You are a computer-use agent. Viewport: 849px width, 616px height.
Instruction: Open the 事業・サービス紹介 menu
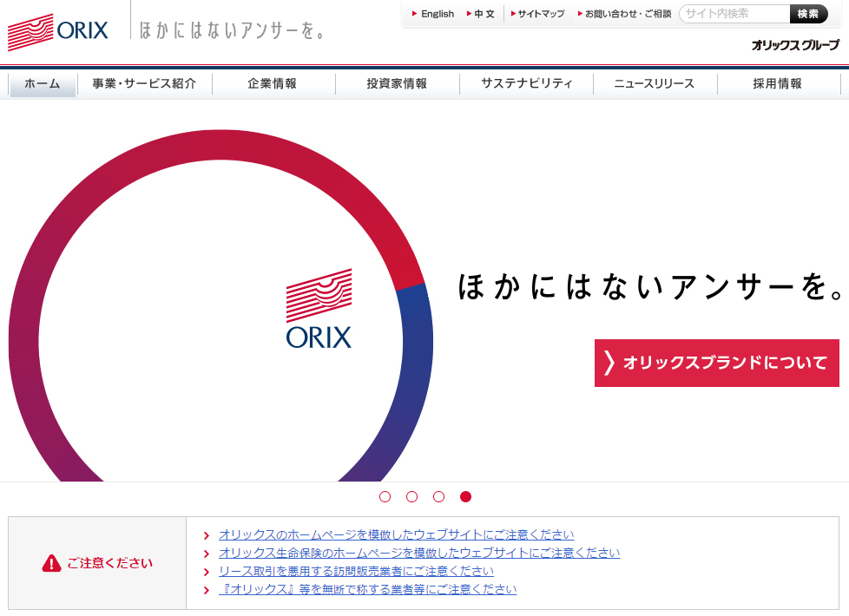[x=145, y=84]
